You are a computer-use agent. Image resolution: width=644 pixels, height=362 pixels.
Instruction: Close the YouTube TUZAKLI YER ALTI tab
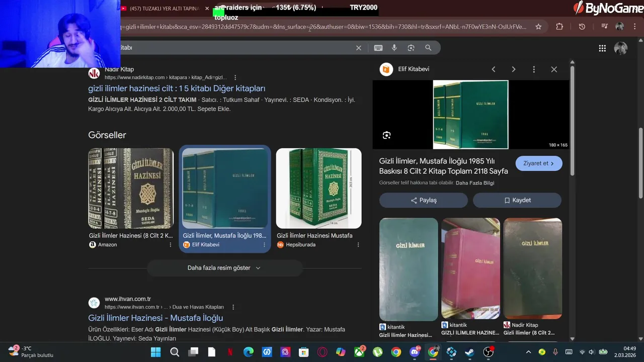tap(207, 8)
